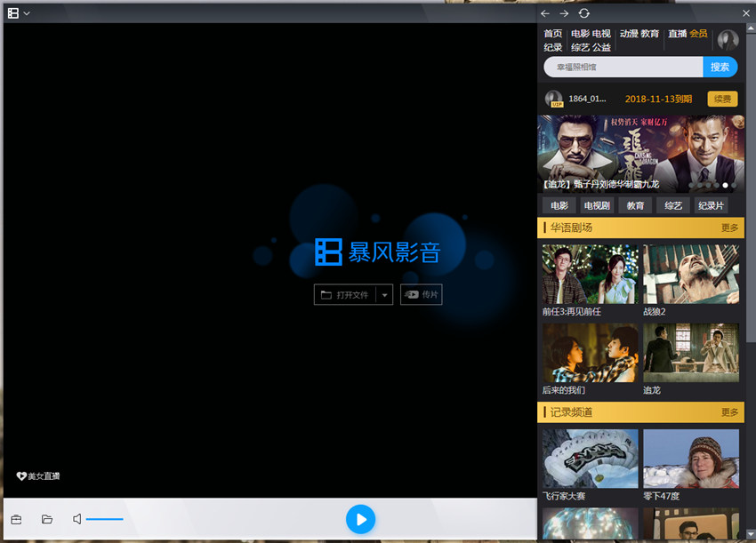Open the Baofeng main menu logo icon
The width and height of the screenshot is (756, 543).
[13, 13]
